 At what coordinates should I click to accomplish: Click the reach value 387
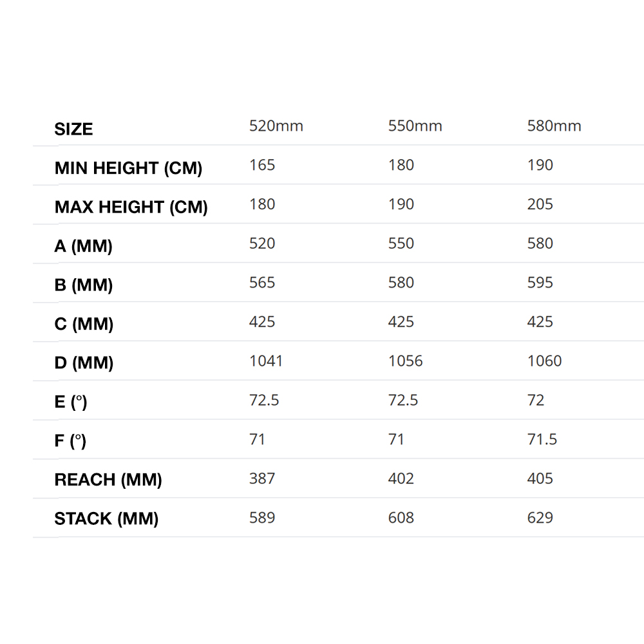[x=262, y=479]
